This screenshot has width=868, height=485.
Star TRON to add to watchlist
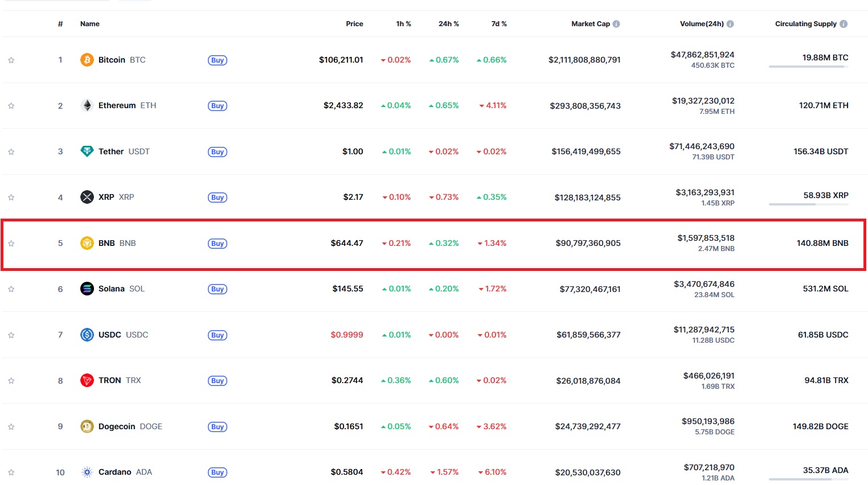pyautogui.click(x=11, y=380)
